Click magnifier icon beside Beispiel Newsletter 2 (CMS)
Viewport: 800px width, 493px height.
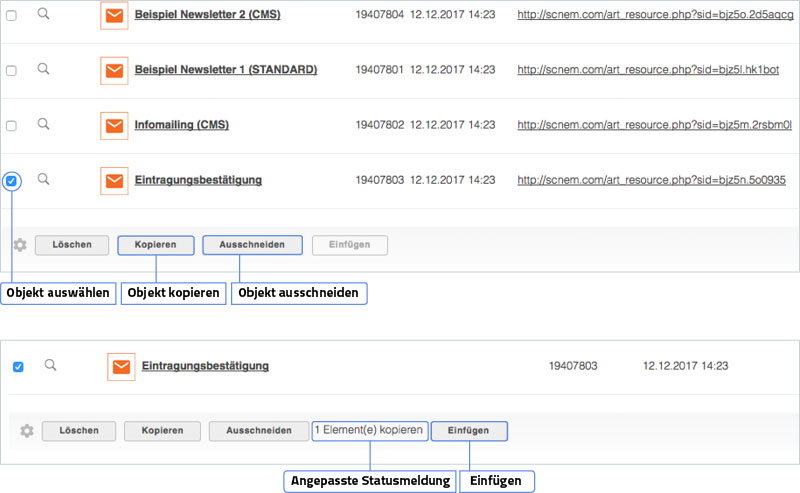click(43, 14)
